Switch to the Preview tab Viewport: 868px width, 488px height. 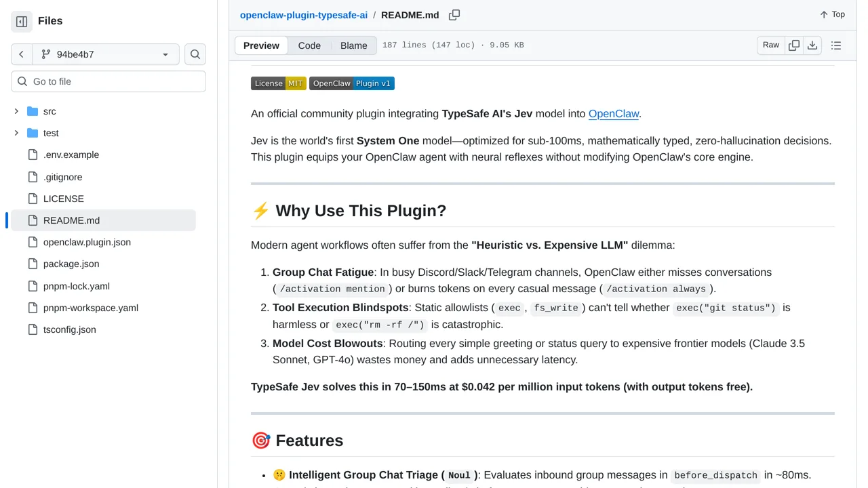261,45
